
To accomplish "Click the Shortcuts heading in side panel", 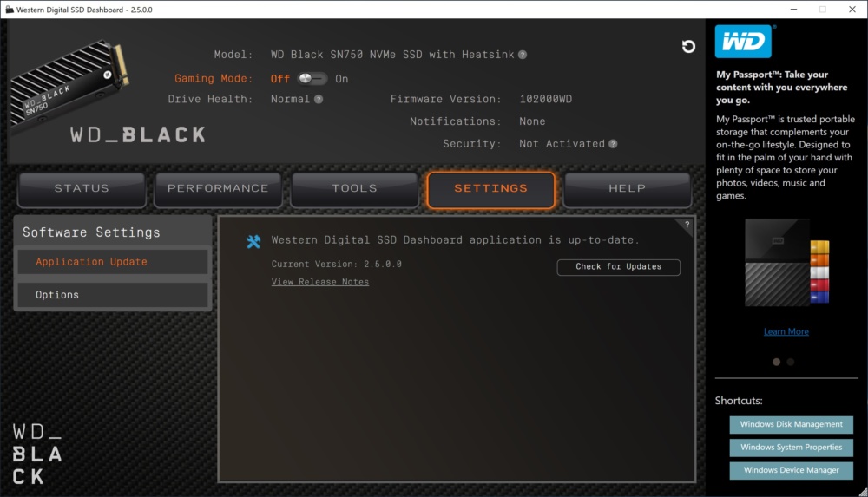I will (x=739, y=400).
